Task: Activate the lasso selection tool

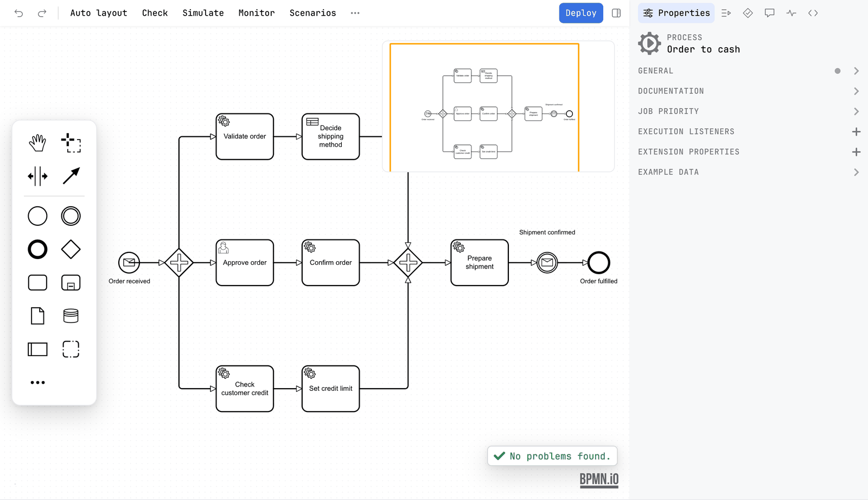Action: click(x=71, y=143)
